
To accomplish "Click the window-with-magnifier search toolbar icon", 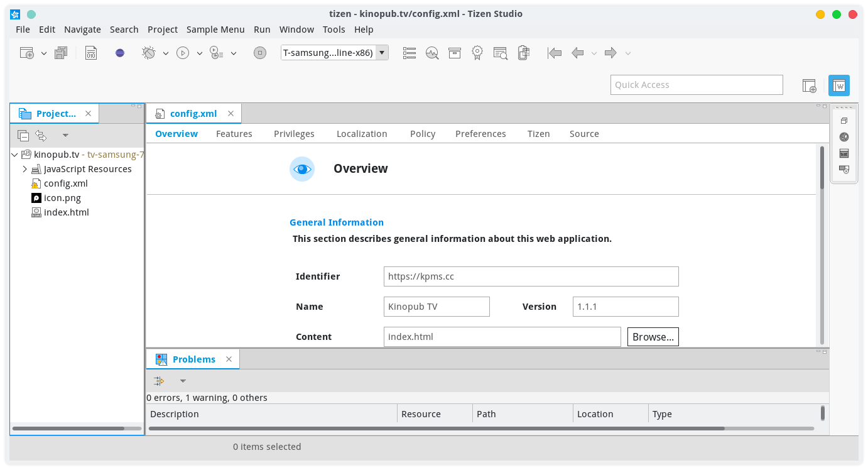I will [x=501, y=53].
